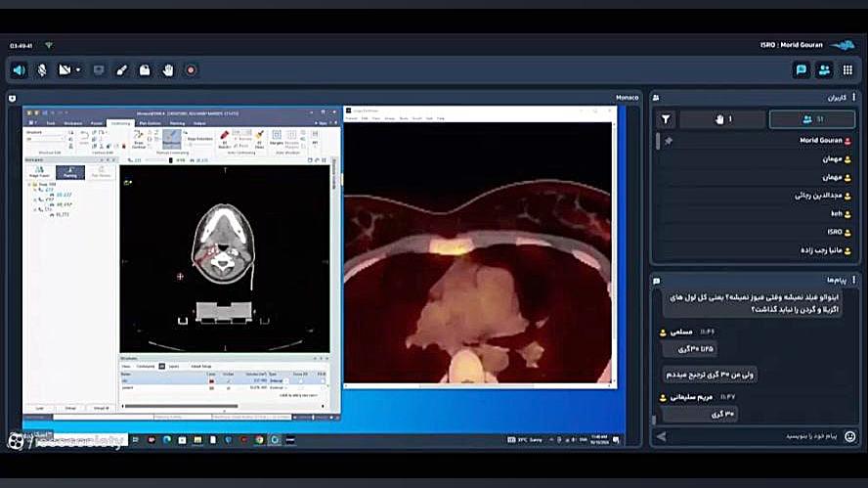868x488 pixels.
Task: Select the whiteboard pen icon
Action: tap(122, 70)
